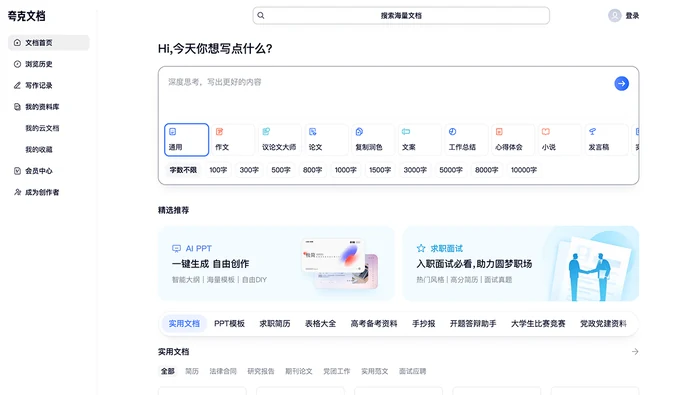Click the 夸克文档 logo
700x395 pixels.
tap(26, 16)
